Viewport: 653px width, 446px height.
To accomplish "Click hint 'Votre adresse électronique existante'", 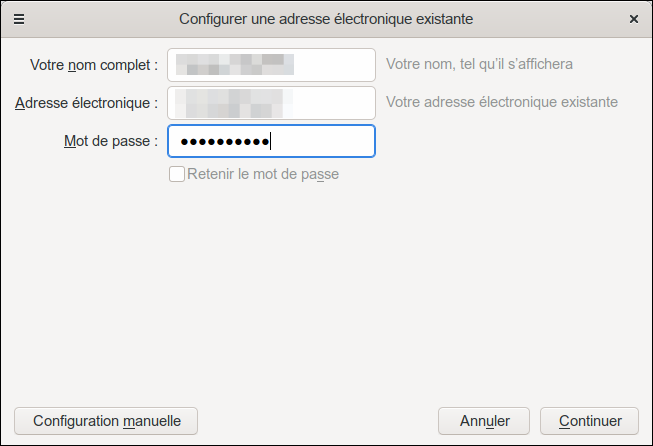I will point(501,102).
